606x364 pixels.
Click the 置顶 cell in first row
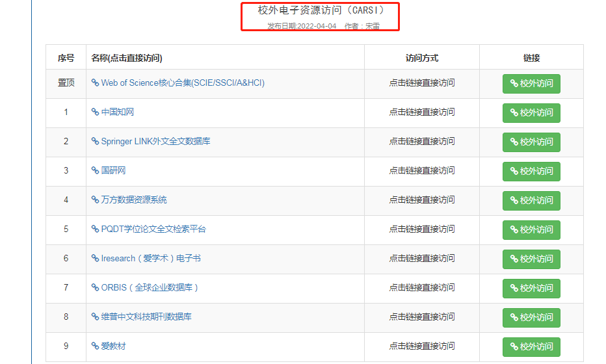(66, 83)
